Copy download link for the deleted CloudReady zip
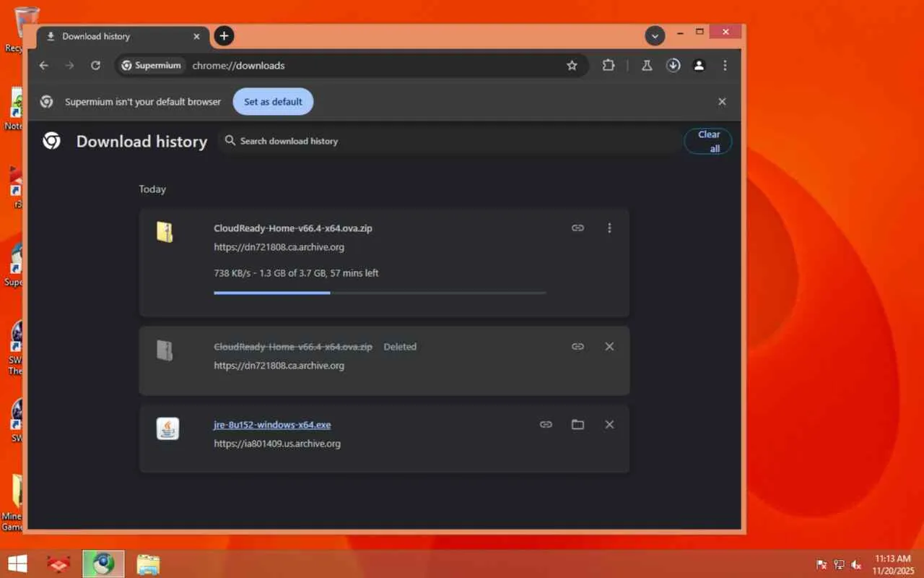924x578 pixels. (577, 347)
